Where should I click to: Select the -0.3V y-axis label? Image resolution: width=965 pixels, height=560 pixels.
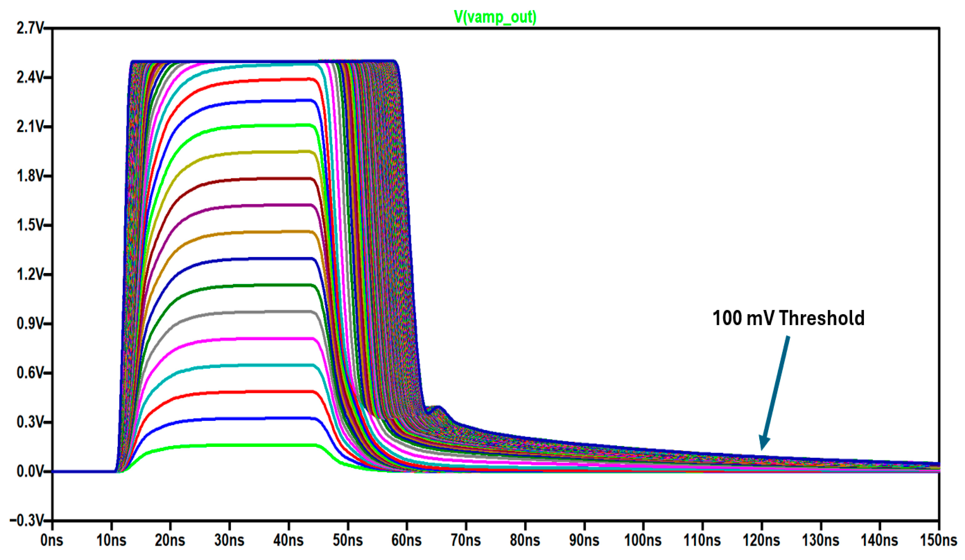click(x=27, y=520)
